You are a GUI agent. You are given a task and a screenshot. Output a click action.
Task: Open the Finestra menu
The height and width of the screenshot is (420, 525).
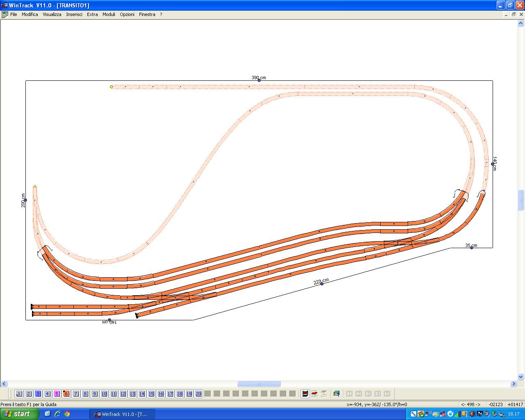click(147, 14)
